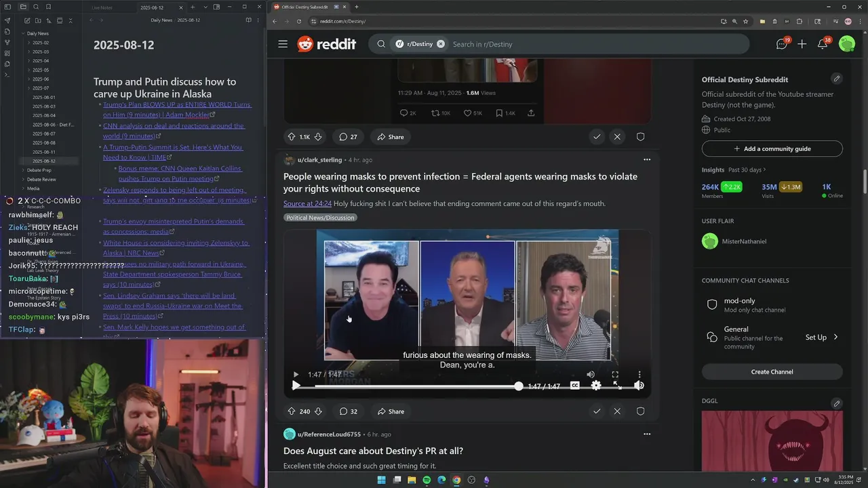Open the video settings gear
The height and width of the screenshot is (488, 868).
click(x=596, y=386)
